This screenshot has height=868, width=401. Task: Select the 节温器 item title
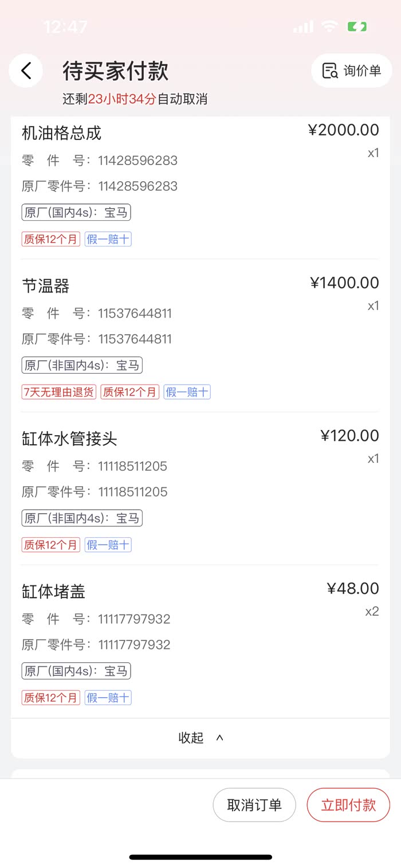[46, 286]
